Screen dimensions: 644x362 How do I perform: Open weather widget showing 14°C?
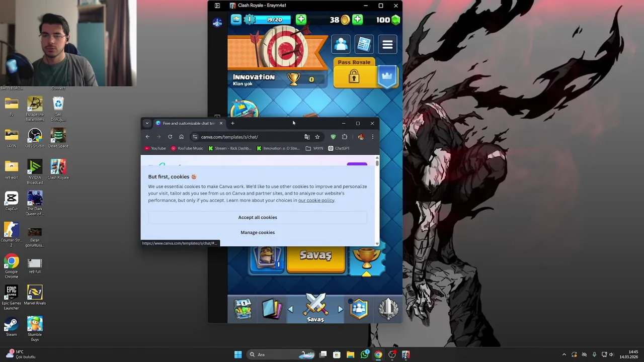[20, 354]
